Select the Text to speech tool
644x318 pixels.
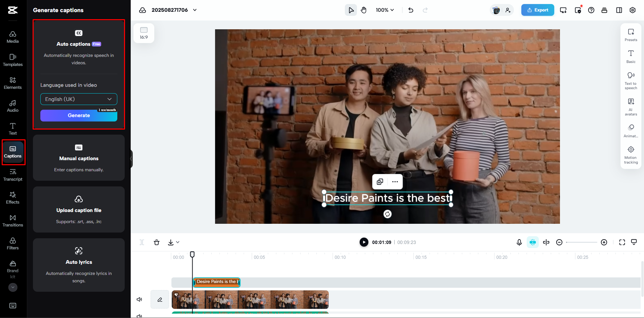tap(631, 80)
